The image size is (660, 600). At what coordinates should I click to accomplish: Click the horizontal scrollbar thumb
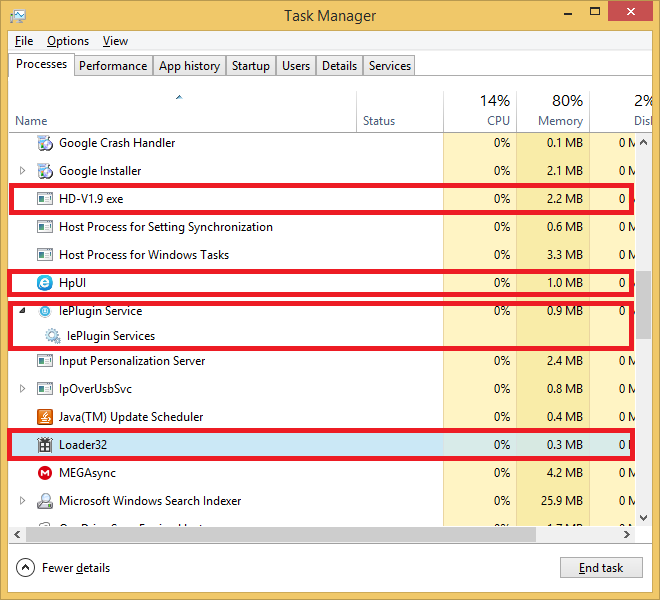281,534
